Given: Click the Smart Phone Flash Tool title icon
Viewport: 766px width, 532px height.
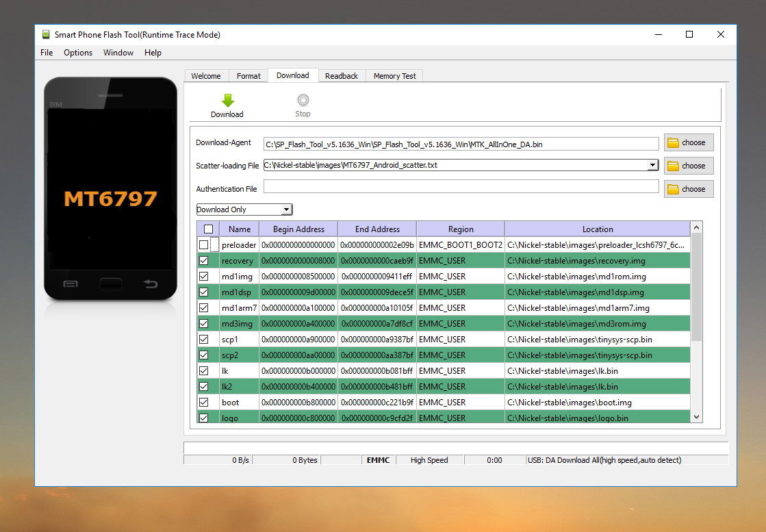Looking at the screenshot, I should click(46, 35).
